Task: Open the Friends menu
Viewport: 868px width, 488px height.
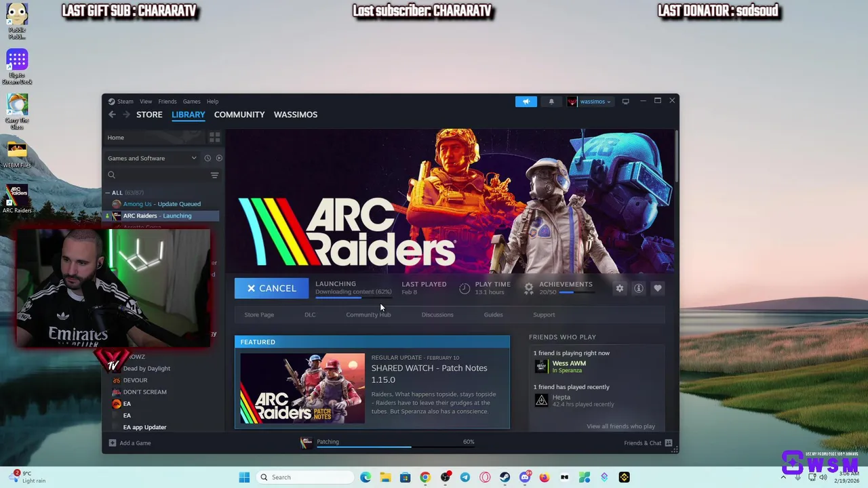Action: click(167, 102)
